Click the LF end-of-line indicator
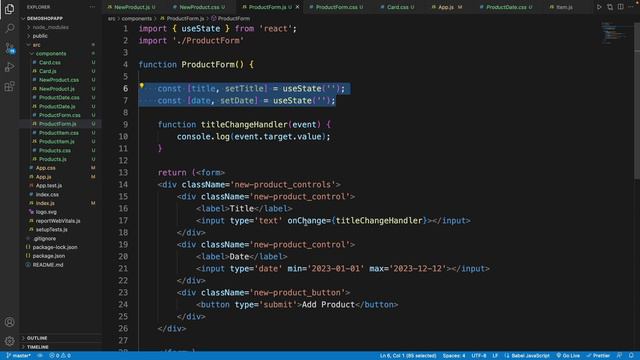This screenshot has width=640, height=360. pos(495,356)
